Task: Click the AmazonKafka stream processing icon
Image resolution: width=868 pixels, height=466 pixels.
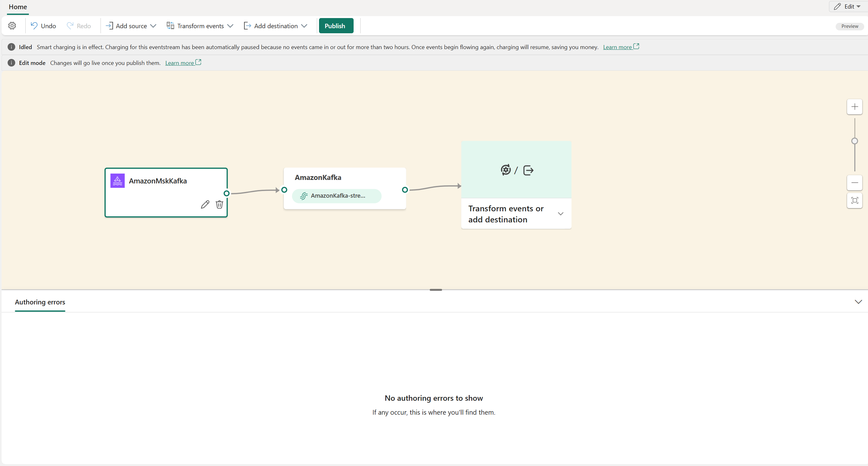Action: 304,196
